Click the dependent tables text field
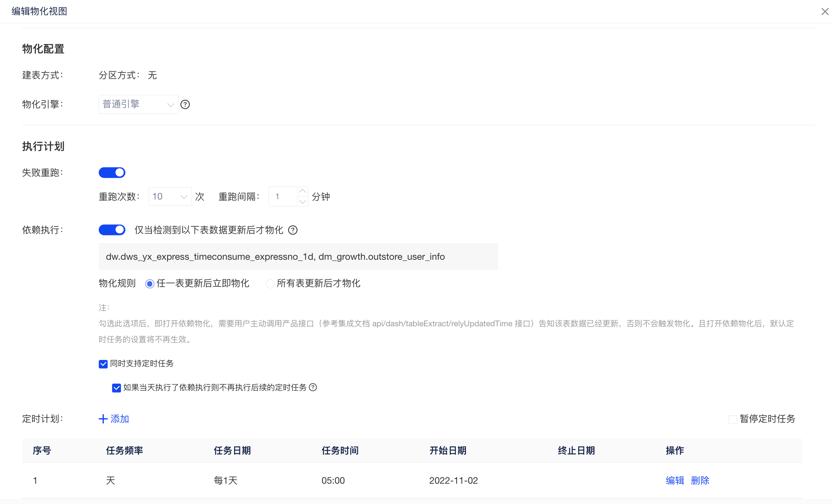This screenshot has width=832, height=504. 298,256
